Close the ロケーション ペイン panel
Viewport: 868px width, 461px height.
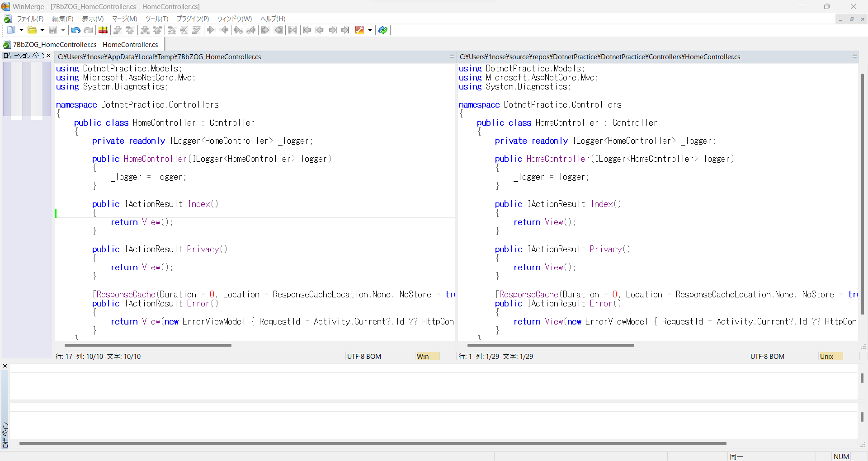click(48, 55)
